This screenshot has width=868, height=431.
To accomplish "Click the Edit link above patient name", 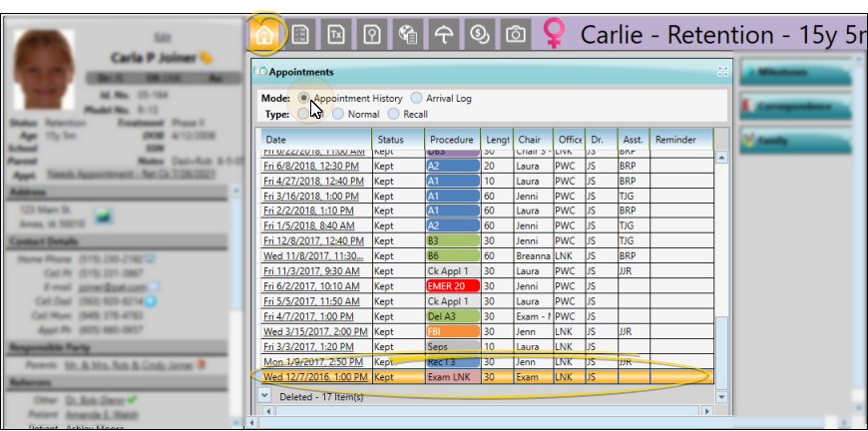I will click(x=162, y=37).
